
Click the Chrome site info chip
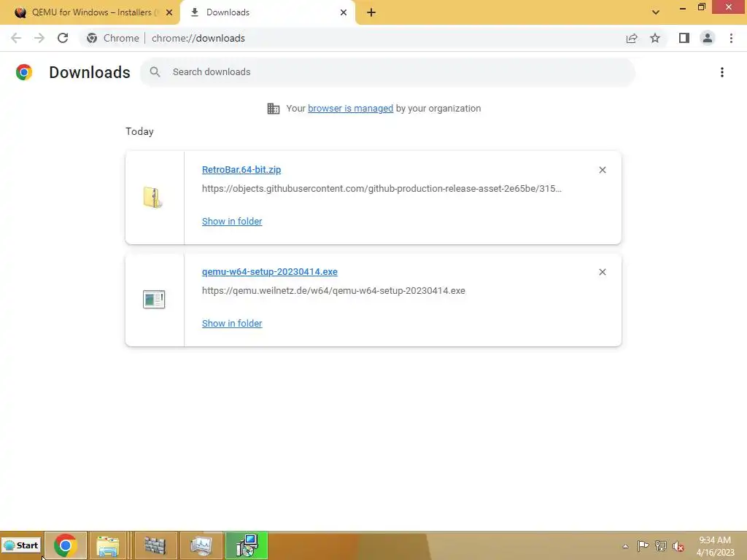(112, 38)
